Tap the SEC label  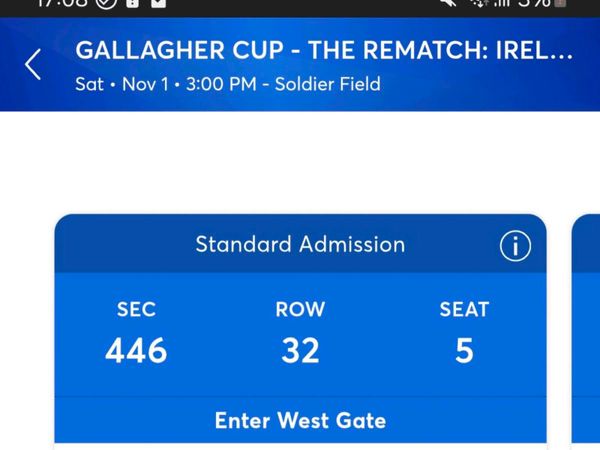[x=136, y=309]
